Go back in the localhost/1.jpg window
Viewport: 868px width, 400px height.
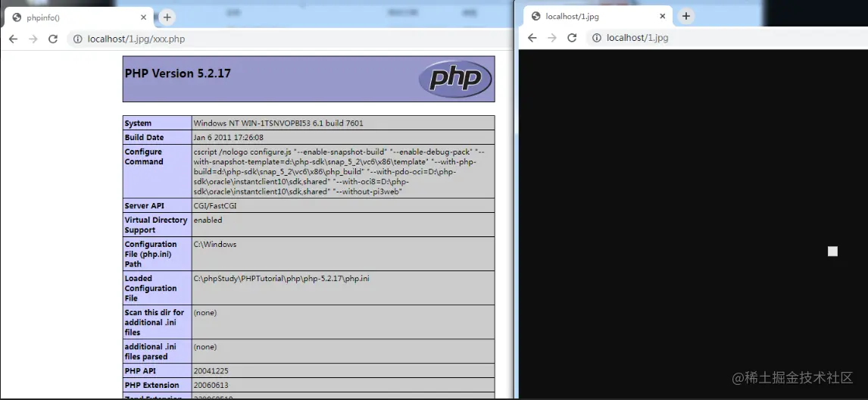click(x=532, y=38)
